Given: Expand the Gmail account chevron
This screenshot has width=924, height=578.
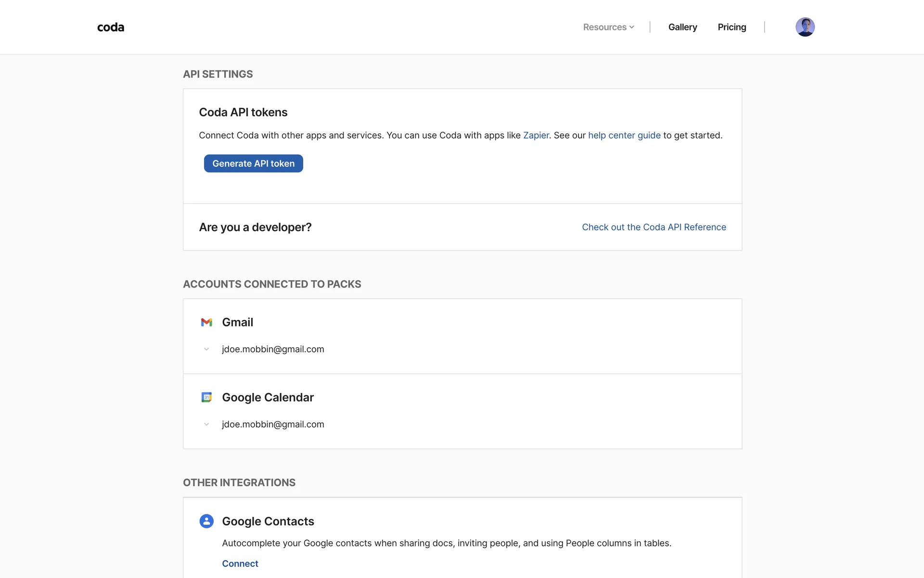Looking at the screenshot, I should click(206, 349).
